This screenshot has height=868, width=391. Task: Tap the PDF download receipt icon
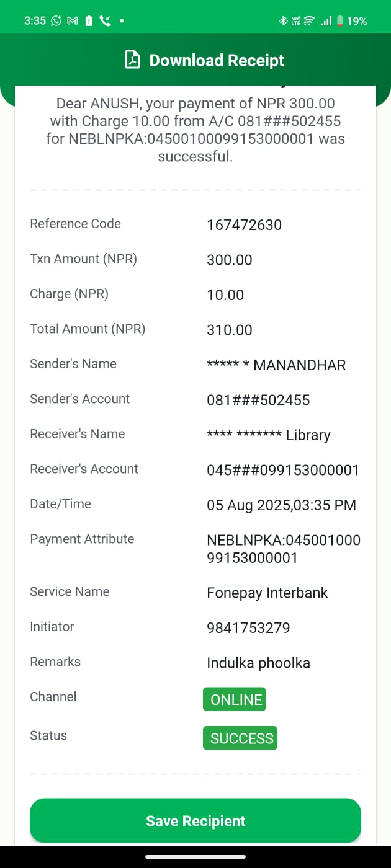pos(132,60)
